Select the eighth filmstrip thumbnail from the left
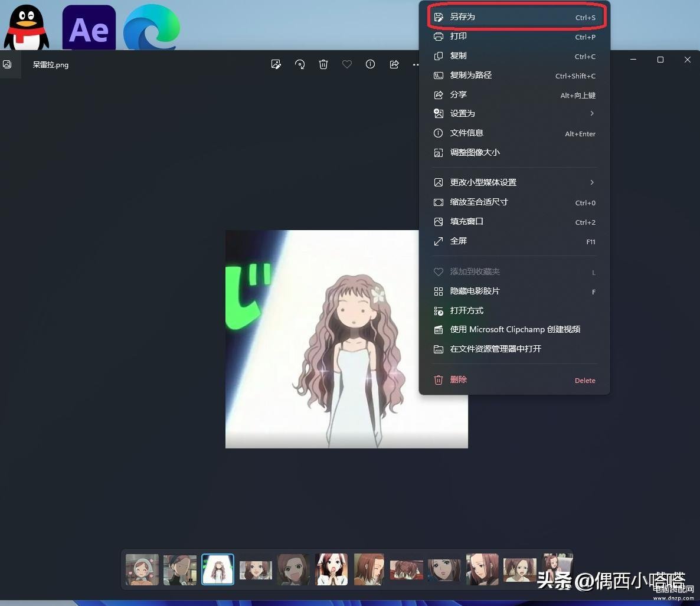The height and width of the screenshot is (606, 700). pos(406,570)
